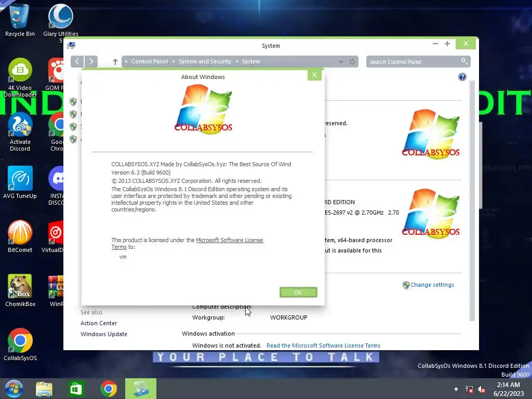Select Control Panel in the address breadcrumb
Viewport: 532px width, 399px height.
click(x=149, y=61)
